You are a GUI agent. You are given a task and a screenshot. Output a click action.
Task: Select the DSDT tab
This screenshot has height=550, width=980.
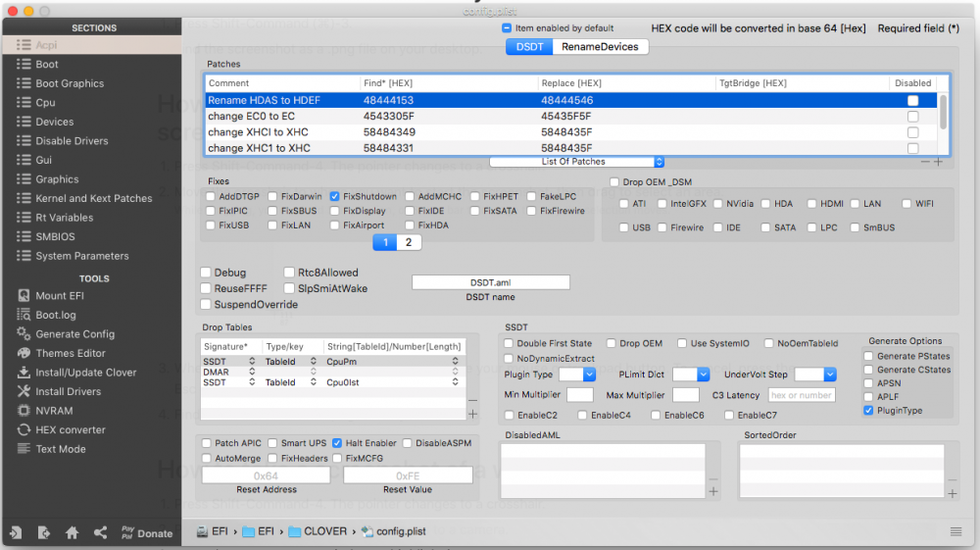tap(529, 47)
